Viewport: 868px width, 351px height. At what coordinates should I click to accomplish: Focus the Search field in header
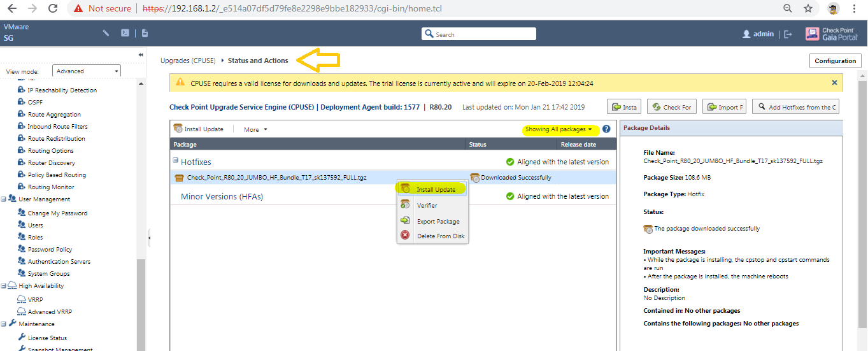[x=479, y=34]
